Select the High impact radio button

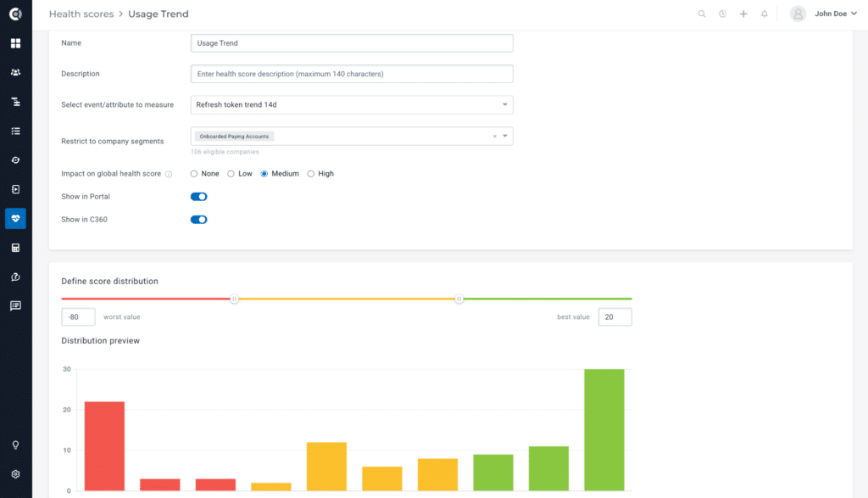(x=310, y=173)
